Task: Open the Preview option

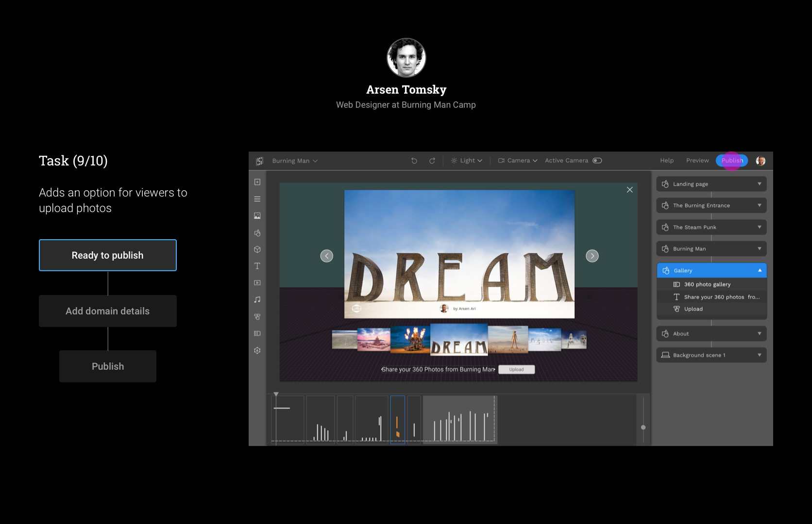Action: click(x=697, y=161)
